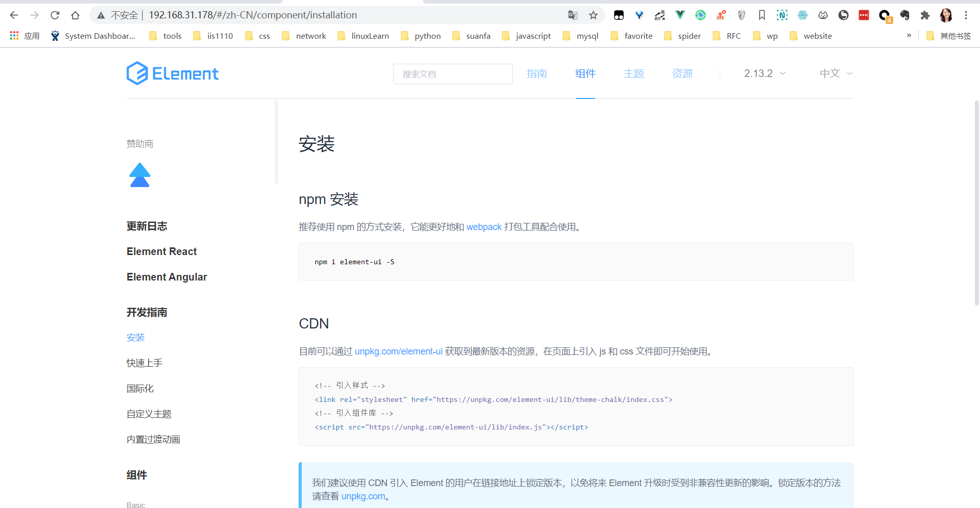Screen dimensions: 980x508
Task: Click the translate page icon in address bar
Action: [x=573, y=15]
